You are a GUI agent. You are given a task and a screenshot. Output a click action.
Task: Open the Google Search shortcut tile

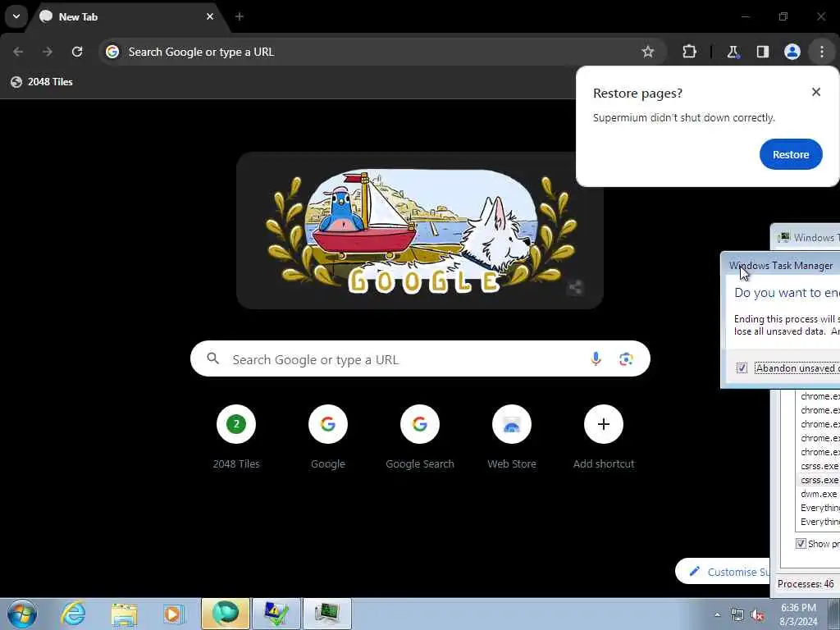420,437
